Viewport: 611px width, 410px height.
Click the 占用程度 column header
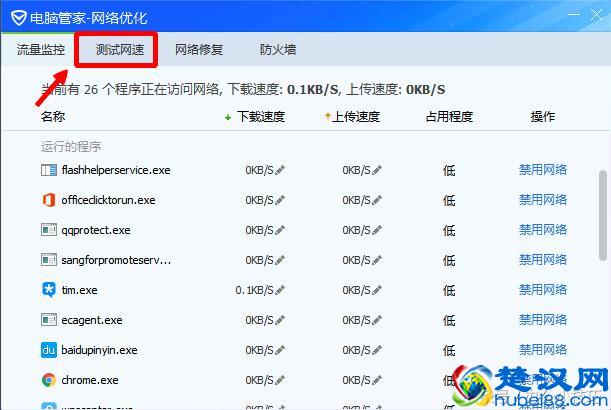(449, 116)
